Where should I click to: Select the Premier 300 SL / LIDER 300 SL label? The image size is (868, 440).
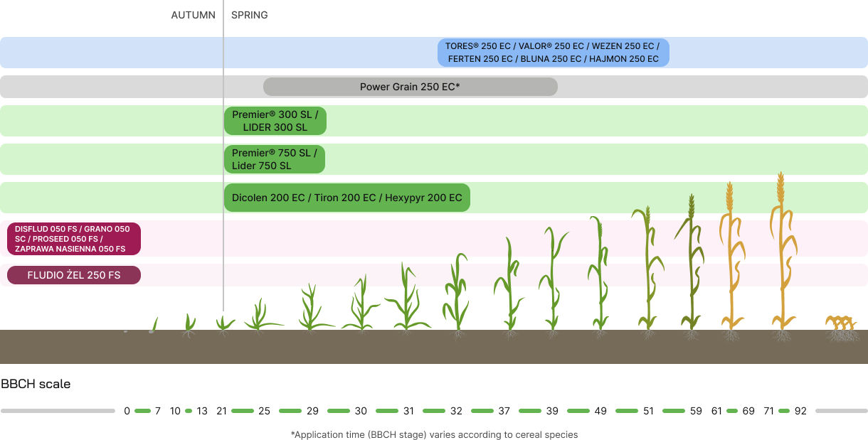tap(275, 121)
